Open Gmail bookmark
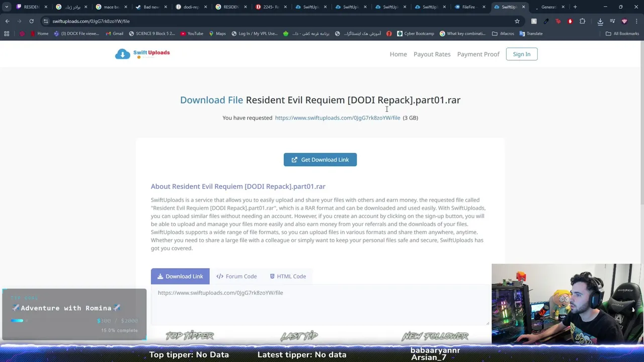This screenshot has width=644, height=362. 114,34
